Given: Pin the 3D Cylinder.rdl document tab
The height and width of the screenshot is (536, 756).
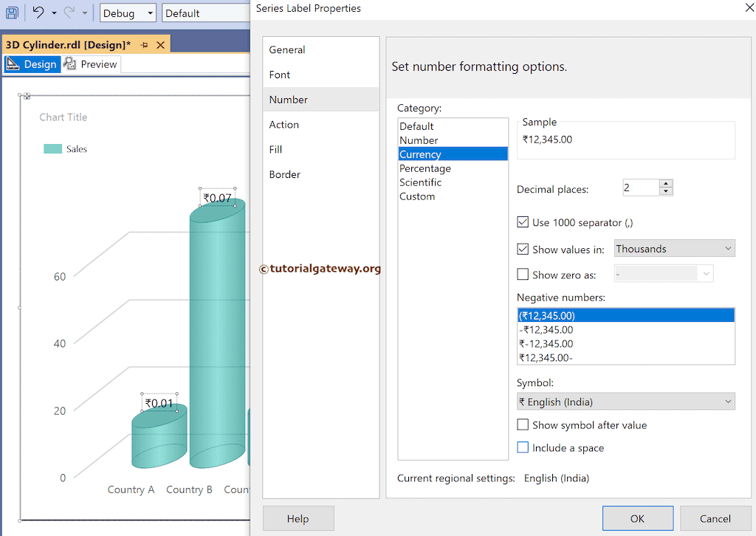Looking at the screenshot, I should pos(144,44).
